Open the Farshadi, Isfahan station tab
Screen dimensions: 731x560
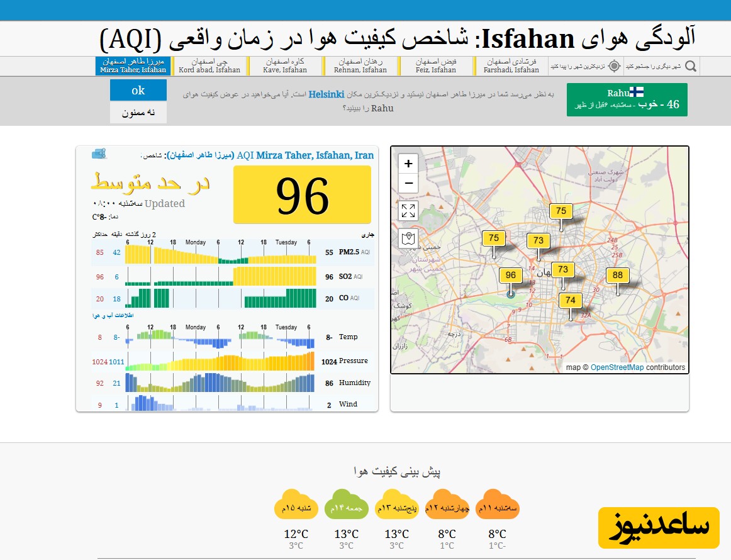click(511, 66)
